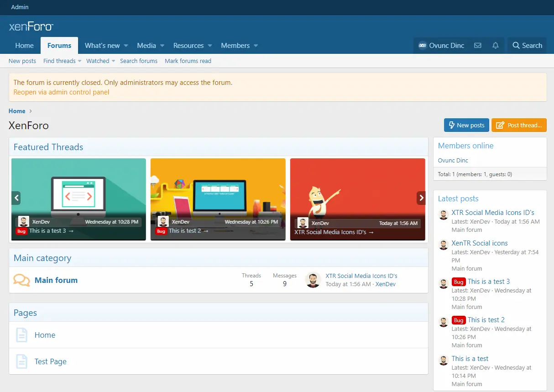Click XenDev avatar on the teal featured card
This screenshot has width=554, height=392.
coord(24,222)
